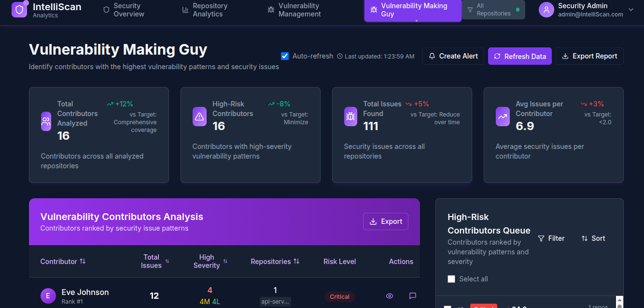Click Export in Vulnerability Contributors Analysis header
The height and width of the screenshot is (308, 644).
click(386, 221)
